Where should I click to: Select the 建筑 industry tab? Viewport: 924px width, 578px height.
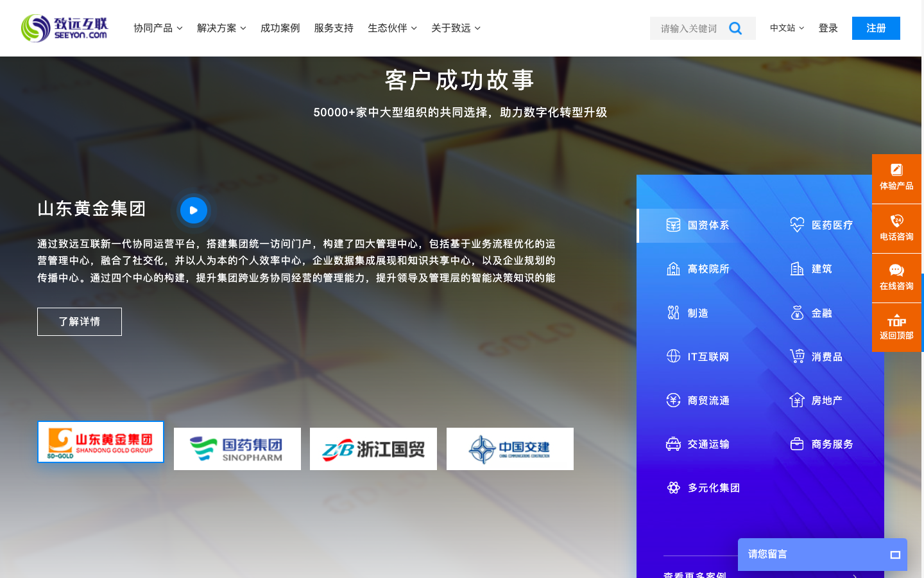812,269
